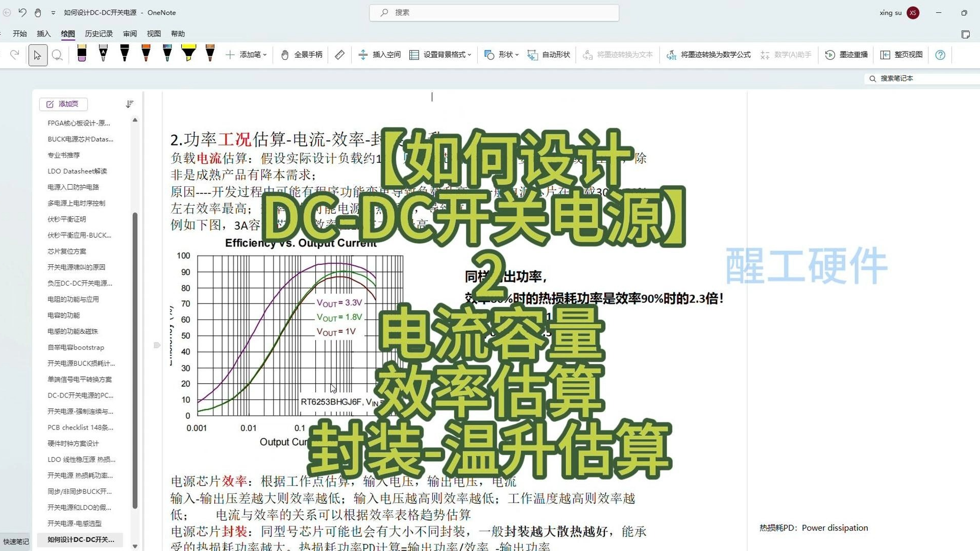Open the 开始 ribbon tab
The width and height of the screenshot is (980, 551).
coord(20,34)
